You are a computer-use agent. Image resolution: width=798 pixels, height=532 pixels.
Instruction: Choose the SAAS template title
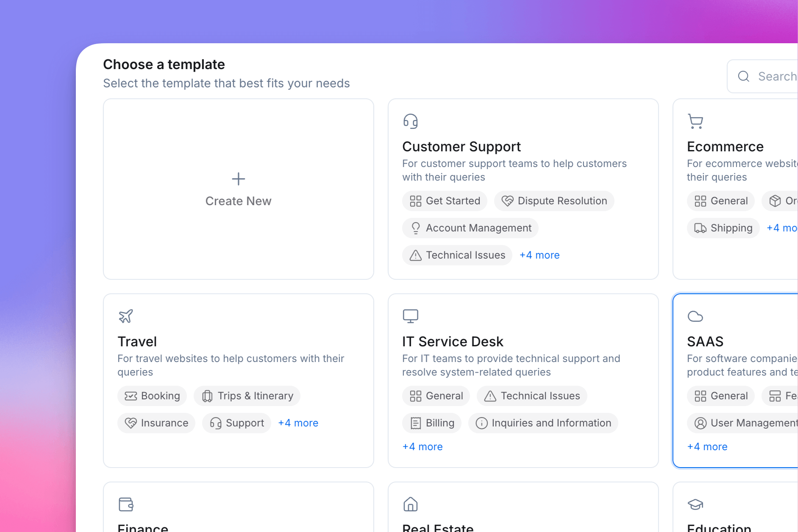point(705,342)
